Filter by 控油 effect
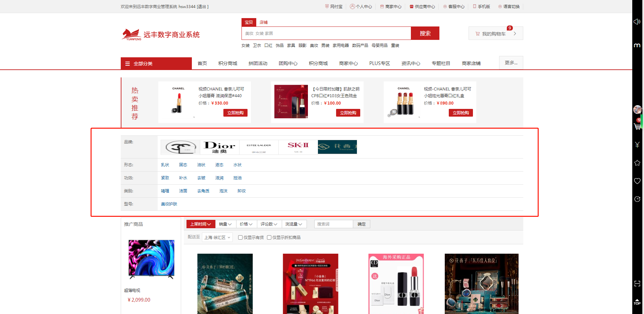644x314 pixels. [237, 178]
